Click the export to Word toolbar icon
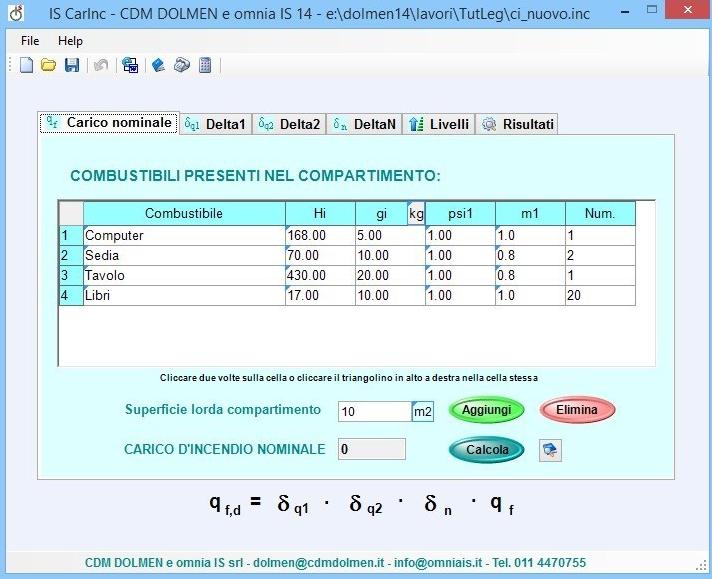 [x=130, y=65]
